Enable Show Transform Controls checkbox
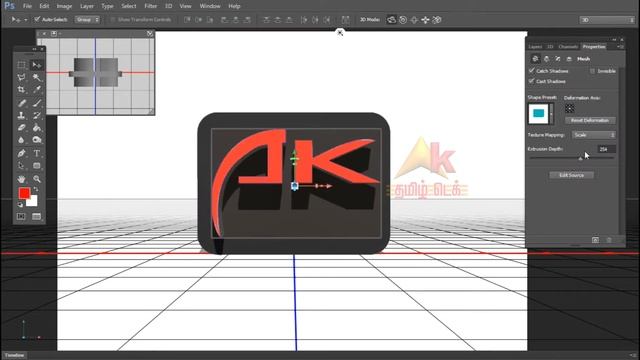This screenshot has width=640, height=360. coord(113,19)
